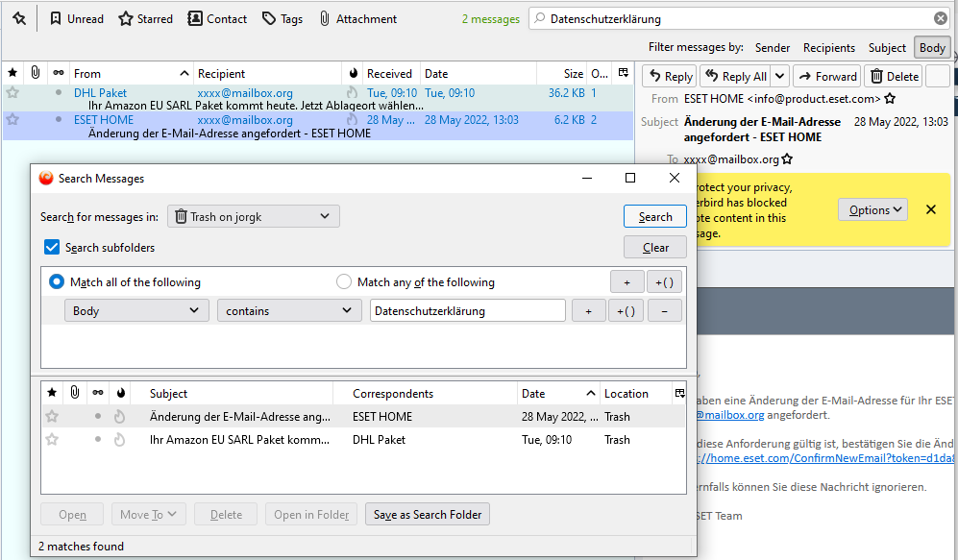Select Match any of the following
The width and height of the screenshot is (958, 560).
[344, 282]
